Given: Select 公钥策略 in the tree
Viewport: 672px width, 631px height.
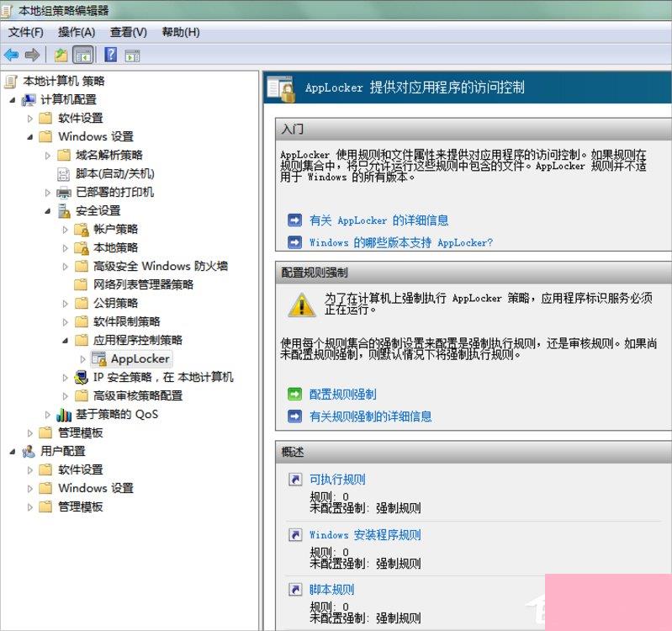Looking at the screenshot, I should point(115,303).
